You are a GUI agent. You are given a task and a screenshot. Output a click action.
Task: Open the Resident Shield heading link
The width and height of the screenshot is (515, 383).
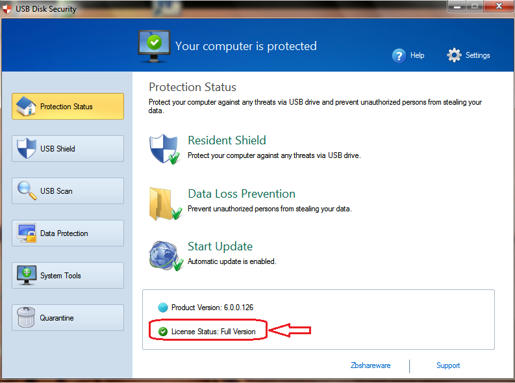(x=227, y=140)
